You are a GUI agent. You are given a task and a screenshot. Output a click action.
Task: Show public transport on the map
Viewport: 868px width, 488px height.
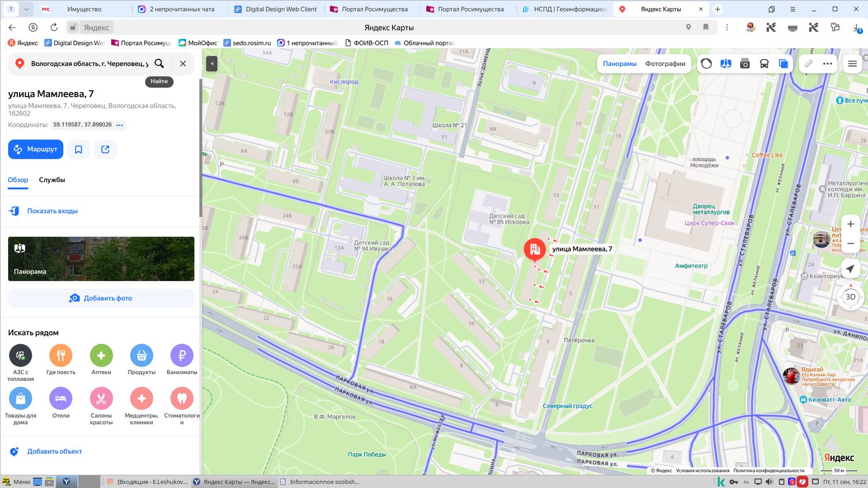pyautogui.click(x=764, y=64)
